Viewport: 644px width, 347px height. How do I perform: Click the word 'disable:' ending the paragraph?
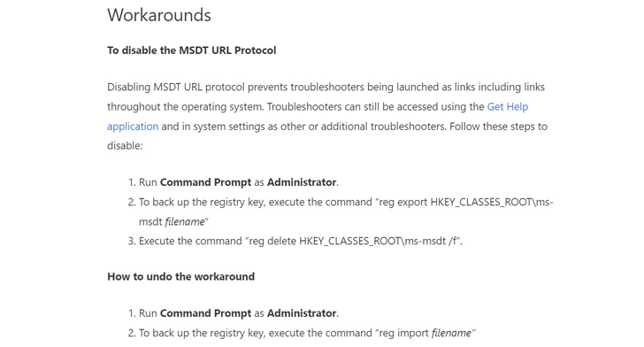(x=125, y=146)
